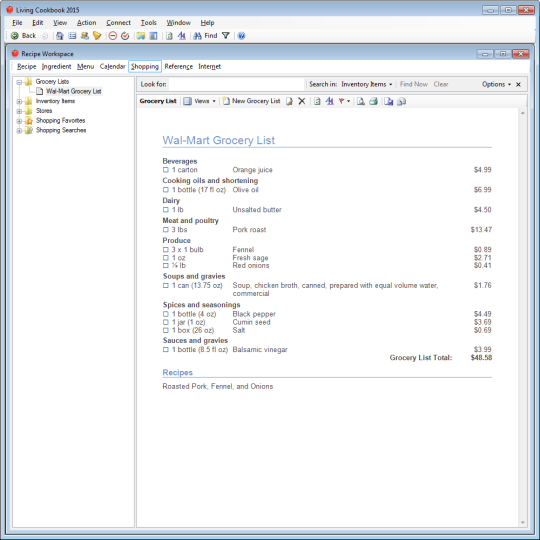540x540 pixels.
Task: Open the dropdown arrow beside red flag
Action: (x=349, y=101)
